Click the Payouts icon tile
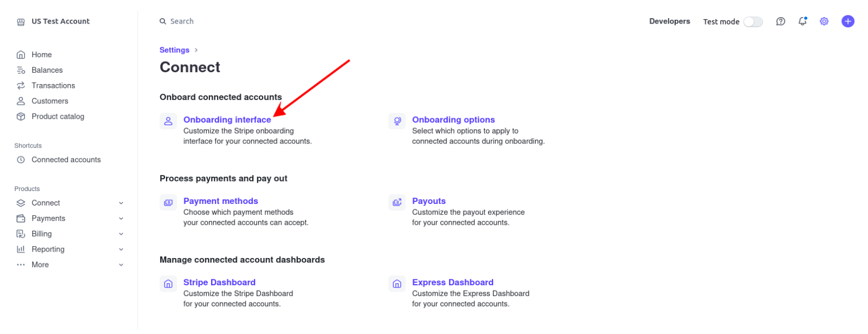This screenshot has width=868, height=334. 397,202
